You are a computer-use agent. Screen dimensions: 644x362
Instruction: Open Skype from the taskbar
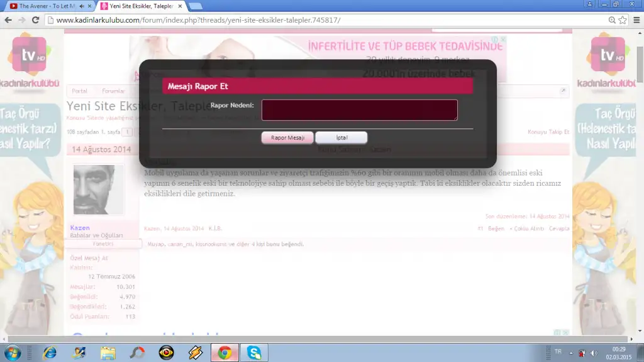coord(254,353)
